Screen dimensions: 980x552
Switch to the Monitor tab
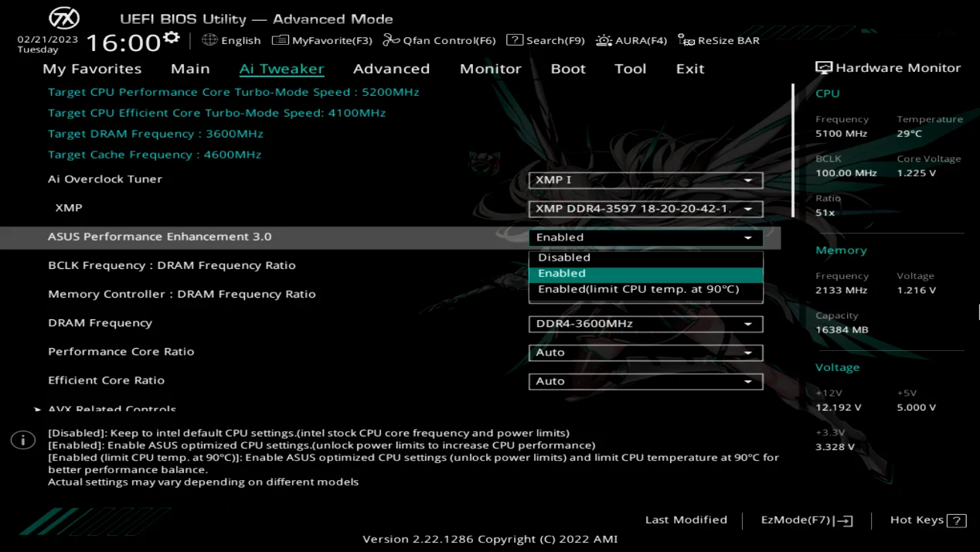pyautogui.click(x=490, y=69)
